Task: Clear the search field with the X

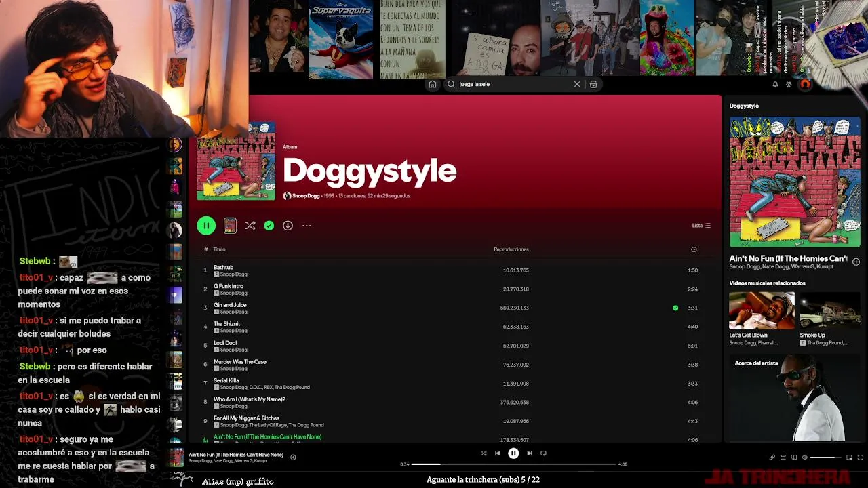Action: 577,84
